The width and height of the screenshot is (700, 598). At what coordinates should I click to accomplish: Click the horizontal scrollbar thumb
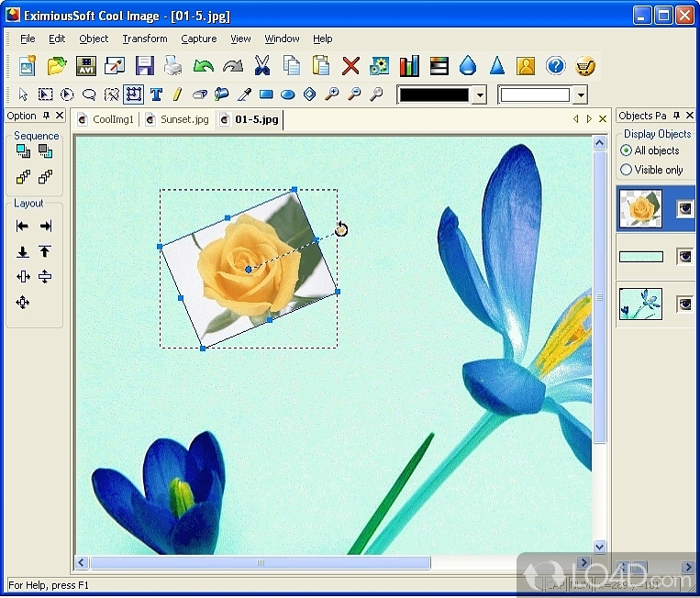tap(261, 563)
